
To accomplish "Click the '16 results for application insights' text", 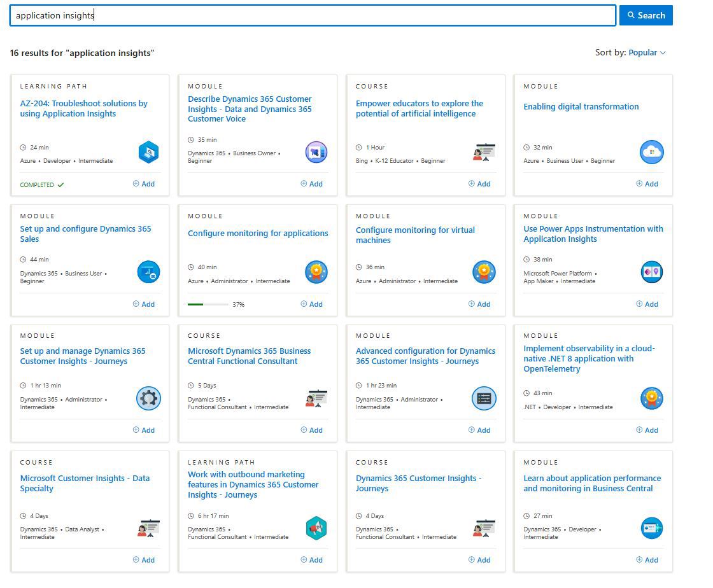I will (x=82, y=53).
